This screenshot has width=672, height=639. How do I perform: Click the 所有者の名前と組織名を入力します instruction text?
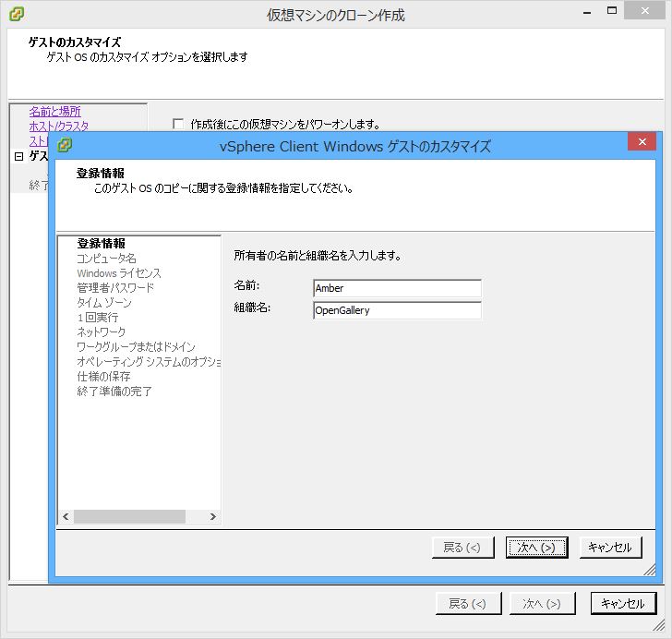tap(318, 256)
